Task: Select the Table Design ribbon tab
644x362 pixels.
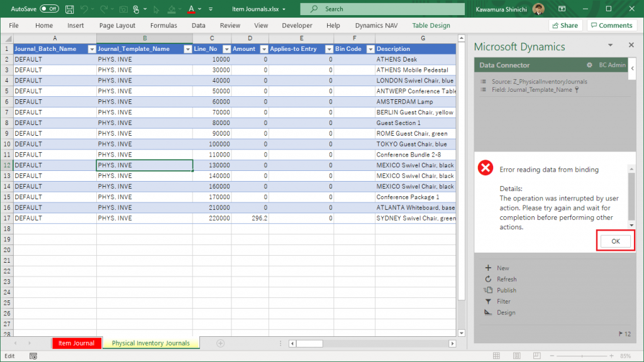Action: (431, 25)
